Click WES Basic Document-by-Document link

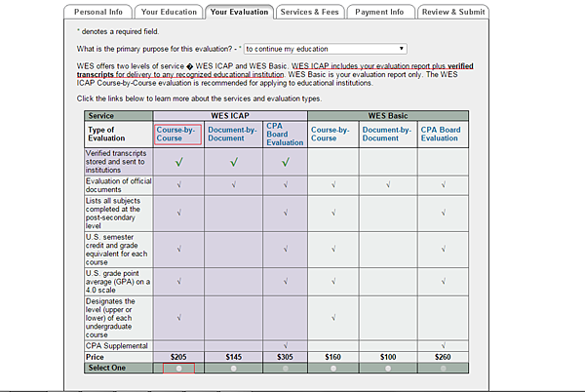pyautogui.click(x=386, y=134)
